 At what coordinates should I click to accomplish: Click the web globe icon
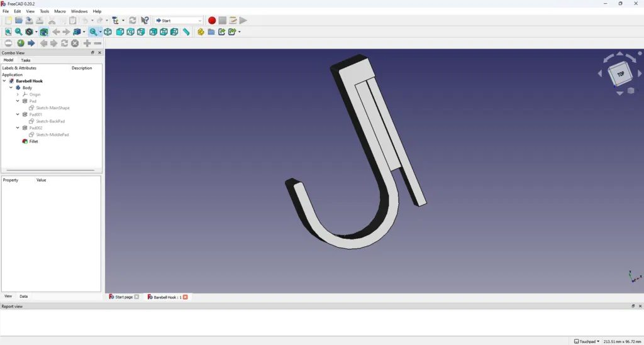(21, 43)
